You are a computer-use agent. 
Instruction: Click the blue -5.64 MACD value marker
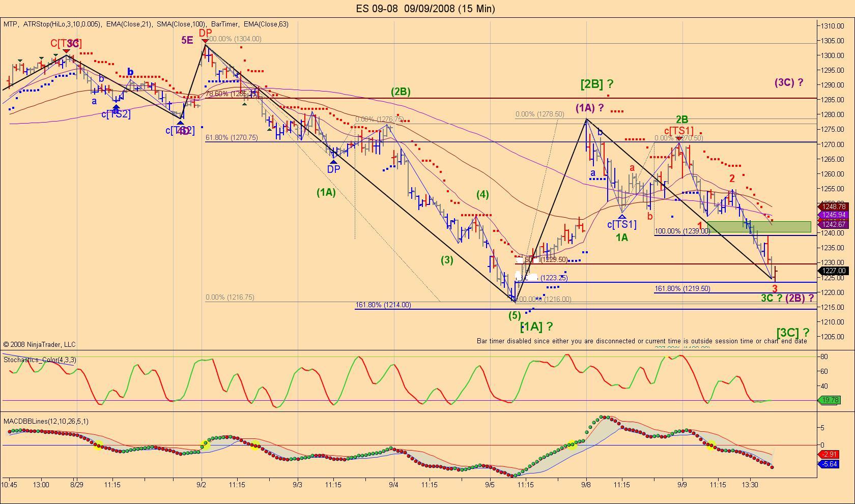[x=830, y=464]
